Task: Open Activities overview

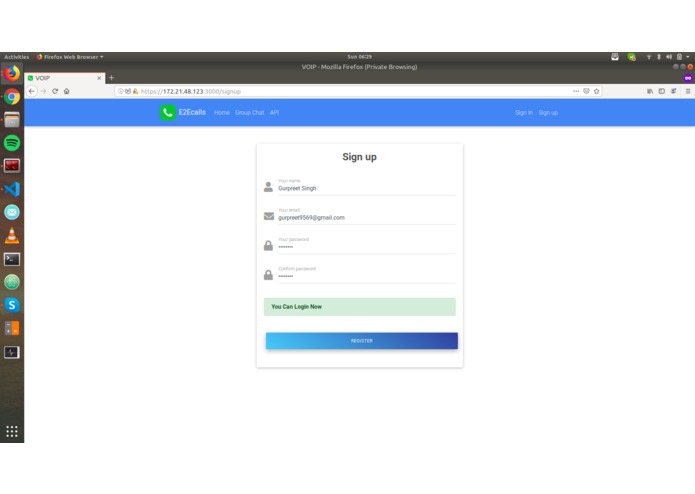Action: (x=16, y=57)
